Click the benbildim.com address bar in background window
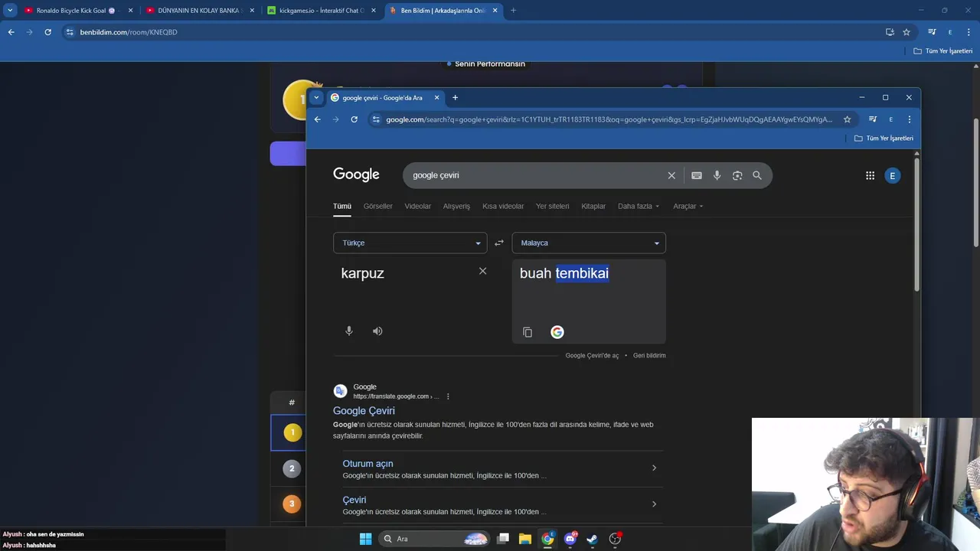Screen dimensions: 980x551 pyautogui.click(x=475, y=32)
